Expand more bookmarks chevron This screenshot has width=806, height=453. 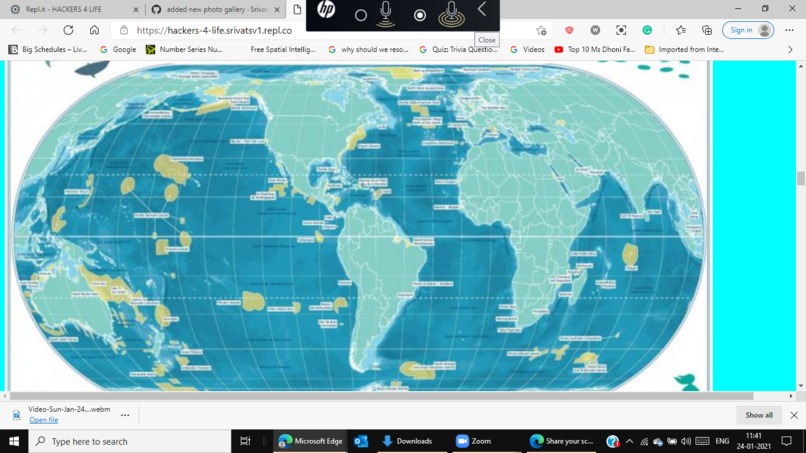(790, 49)
